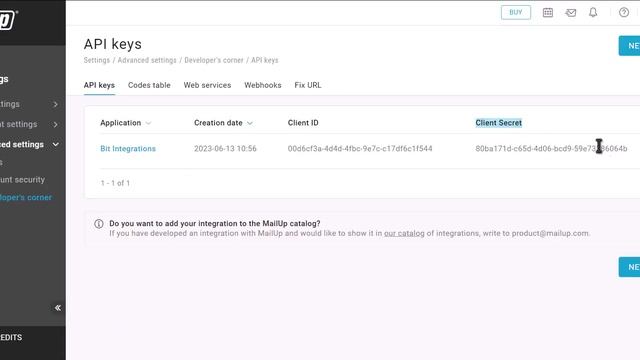This screenshot has height=360, width=640.
Task: Click the info icon beside MailUp catalog question
Action: pyautogui.click(x=99, y=224)
